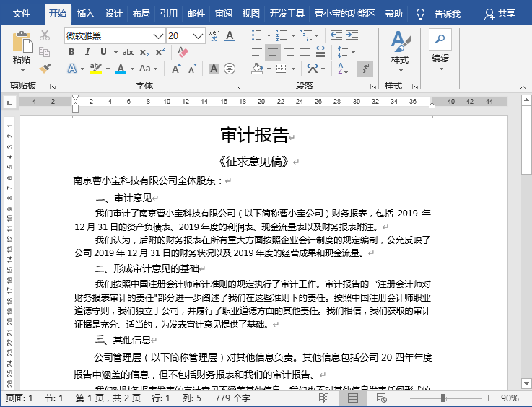This screenshot has width=532, height=407.
Task: Switch to the 插入 ribbon tab
Action: tap(85, 14)
